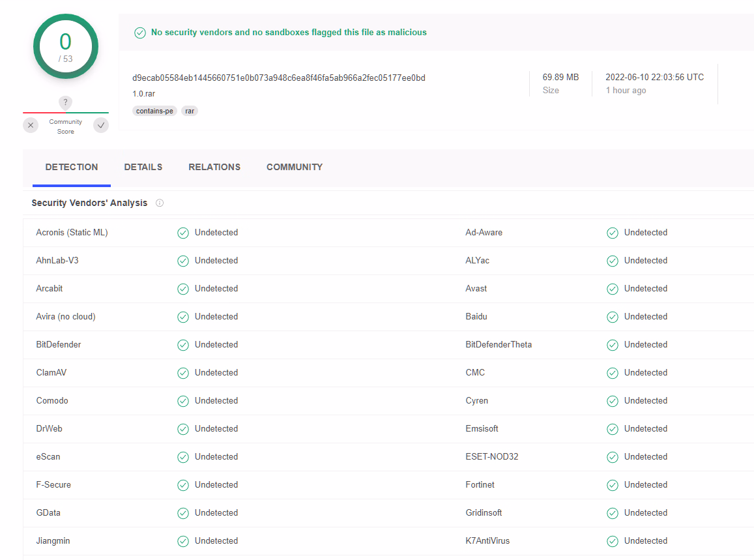Click the check icon in the ClamAV row
754x560 pixels.
tap(183, 374)
